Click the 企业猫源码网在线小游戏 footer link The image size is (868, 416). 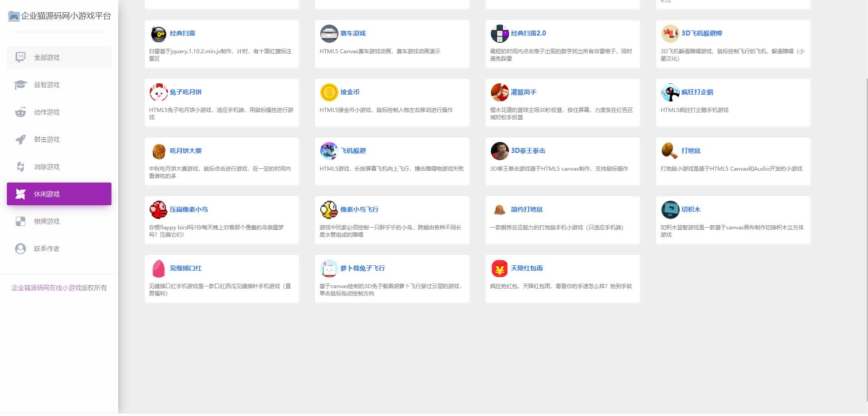click(46, 288)
